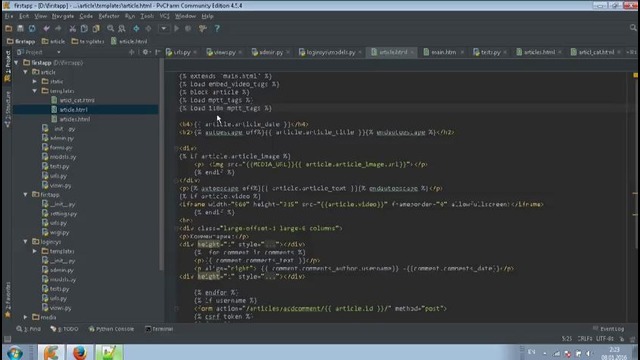640x360 pixels.
Task: Click the Run play icon
Action: pyautogui.click(x=176, y=29)
